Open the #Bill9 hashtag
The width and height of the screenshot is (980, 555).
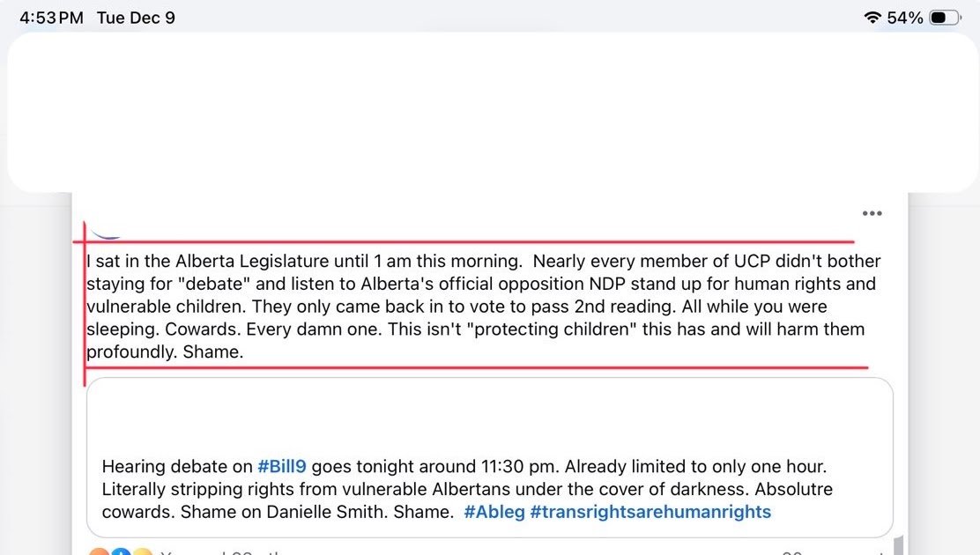[x=281, y=466]
